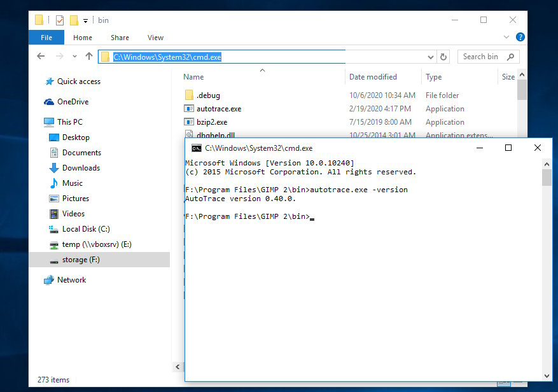Image resolution: width=558 pixels, height=392 pixels.
Task: Click the Refresh button in address bar
Action: (443, 57)
